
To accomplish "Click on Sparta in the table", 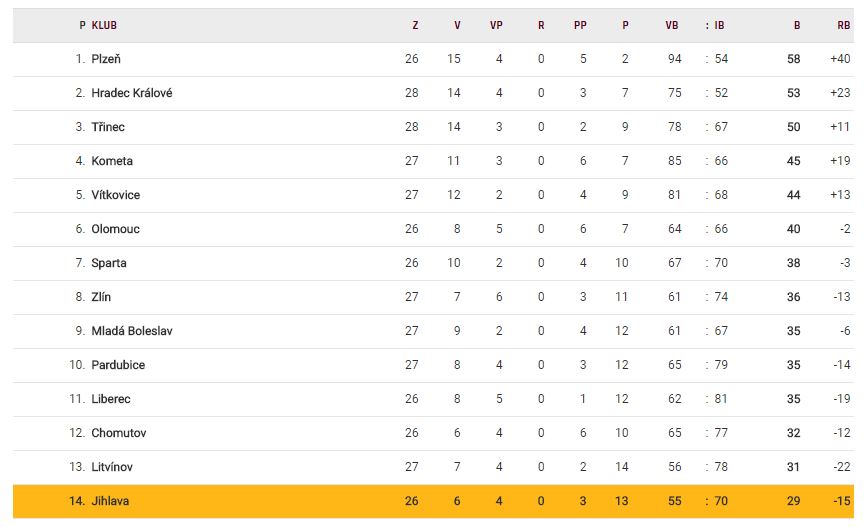I will pyautogui.click(x=109, y=263).
